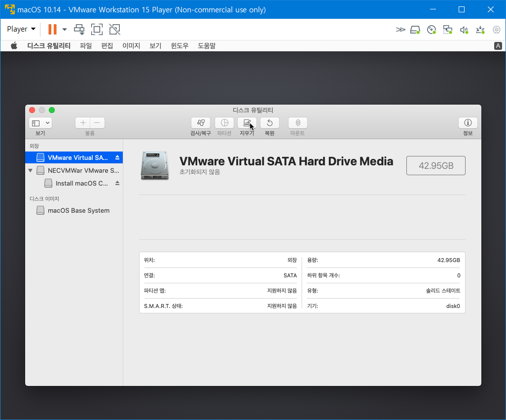506x420 pixels.
Task: Click the 디스크 이미지 sidebar header
Action: 44,199
